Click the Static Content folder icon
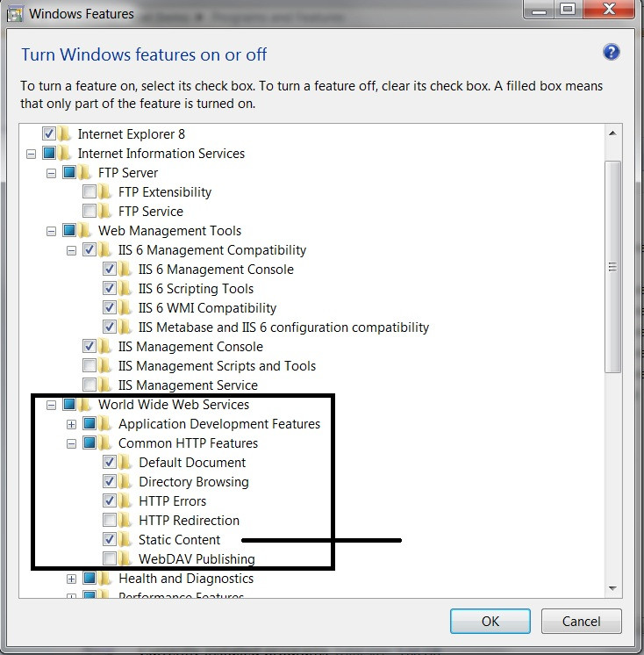This screenshot has width=644, height=655. tap(125, 540)
